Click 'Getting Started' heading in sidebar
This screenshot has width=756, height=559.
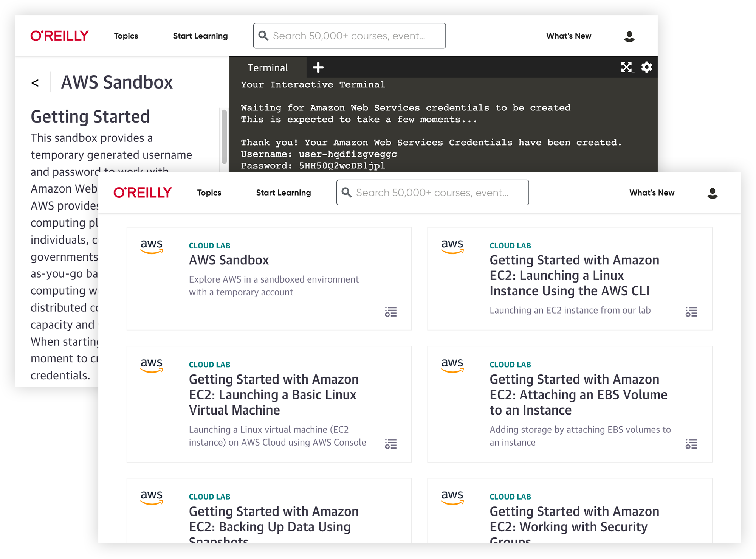point(90,116)
